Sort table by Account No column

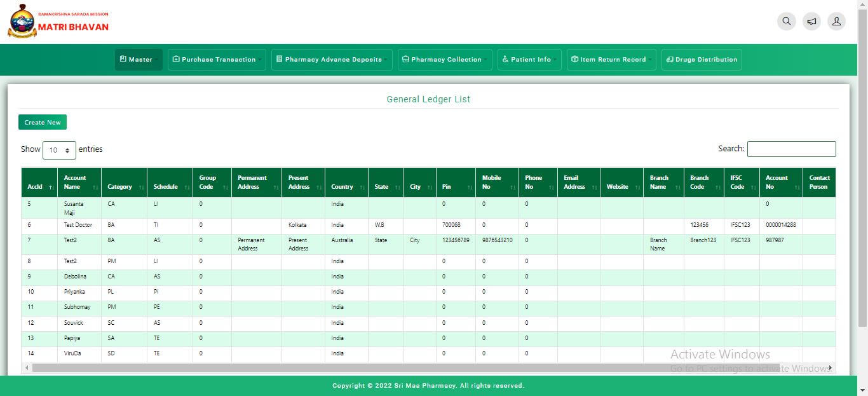tap(781, 182)
